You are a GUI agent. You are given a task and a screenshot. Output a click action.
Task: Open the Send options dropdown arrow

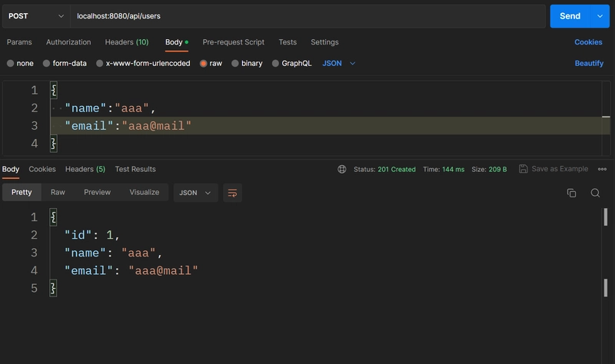(600, 16)
